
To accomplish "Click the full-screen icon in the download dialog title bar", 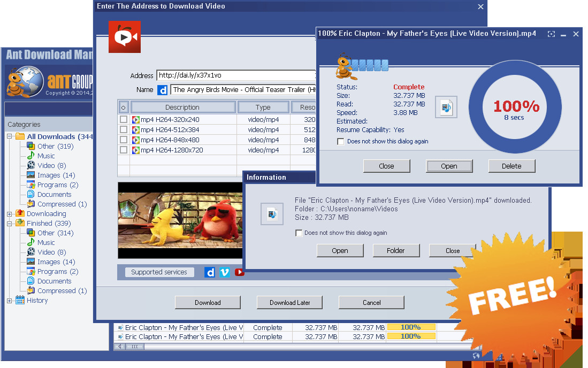I will [551, 34].
